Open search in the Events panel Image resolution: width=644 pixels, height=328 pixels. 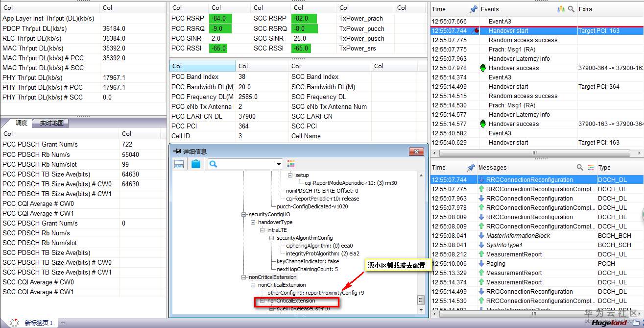(x=571, y=9)
